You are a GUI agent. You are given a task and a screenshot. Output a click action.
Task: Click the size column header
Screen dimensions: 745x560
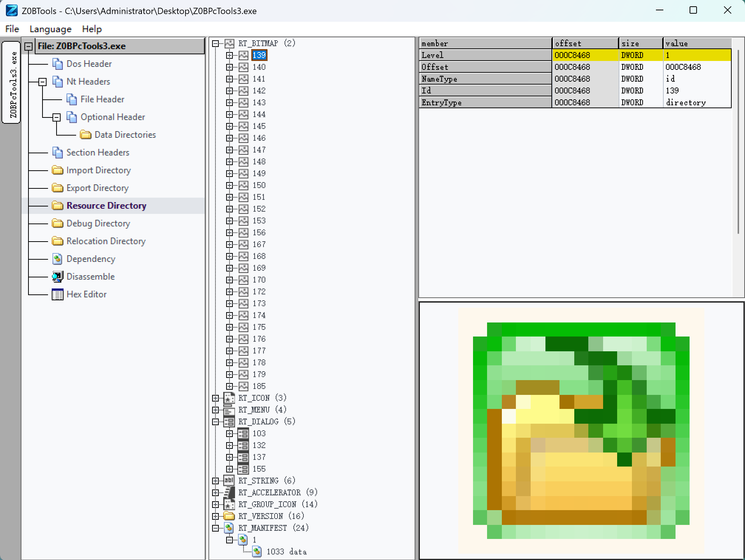(641, 44)
